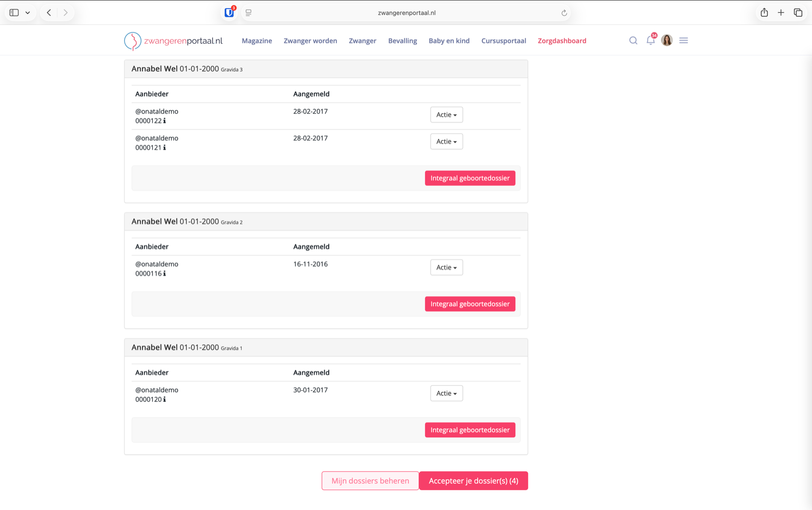
Task: Select the Bevalling menu item
Action: [402, 41]
